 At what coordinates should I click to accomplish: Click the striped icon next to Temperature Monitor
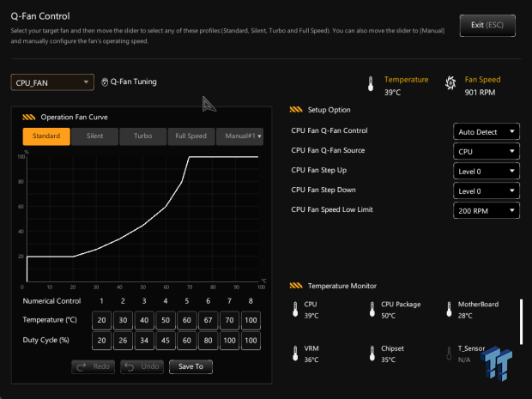[296, 286]
